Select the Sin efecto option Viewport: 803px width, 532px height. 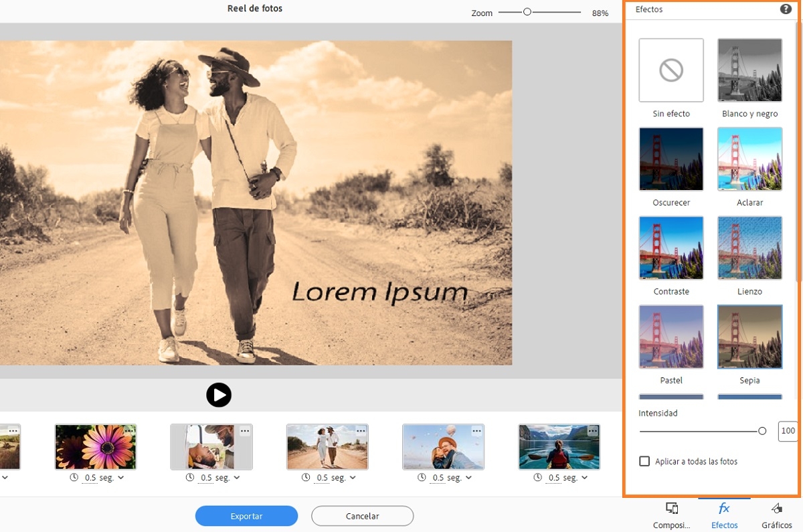(x=671, y=70)
